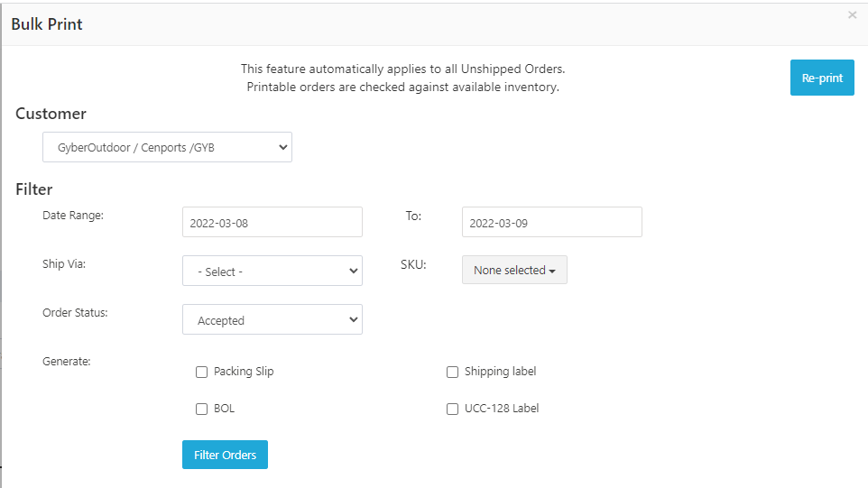
Task: Expand the Ship Via dropdown
Action: click(272, 272)
